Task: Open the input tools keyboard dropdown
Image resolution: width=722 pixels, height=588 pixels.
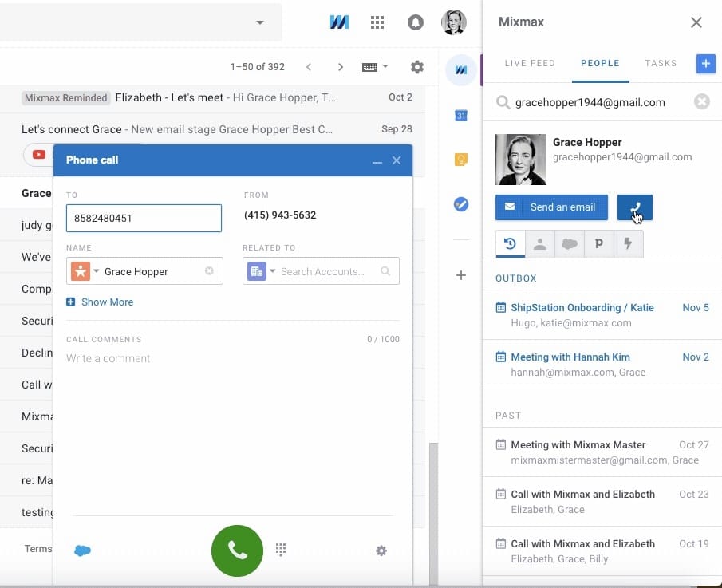Action: point(375,67)
